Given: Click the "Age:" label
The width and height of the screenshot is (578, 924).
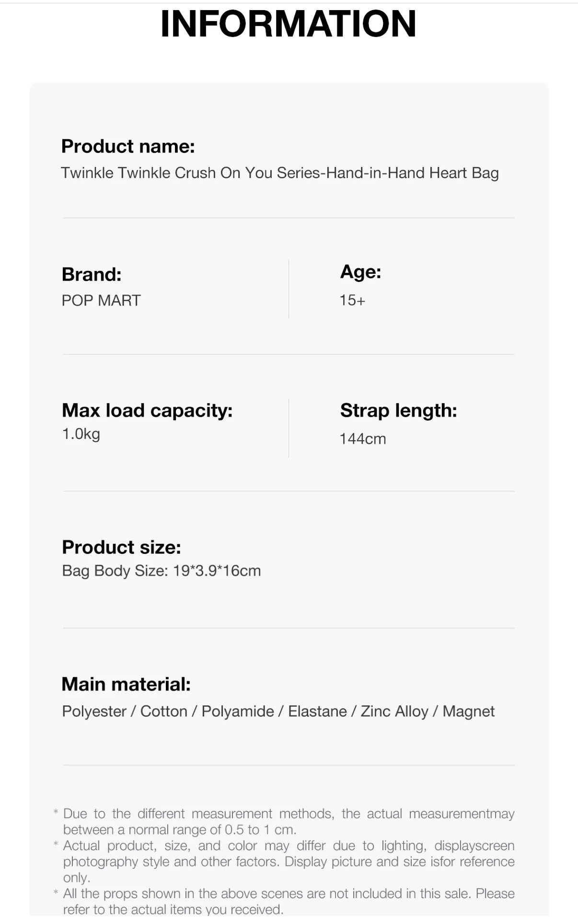Looking at the screenshot, I should [360, 272].
